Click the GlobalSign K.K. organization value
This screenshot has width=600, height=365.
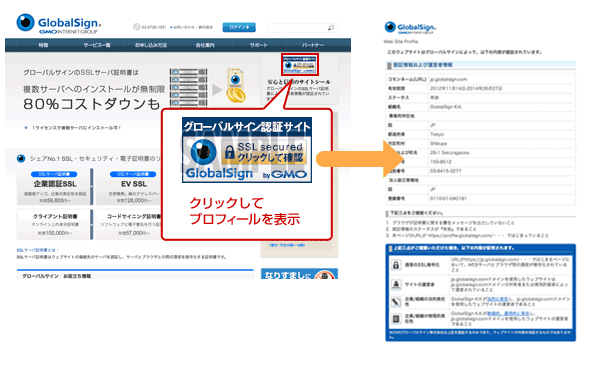[446, 107]
